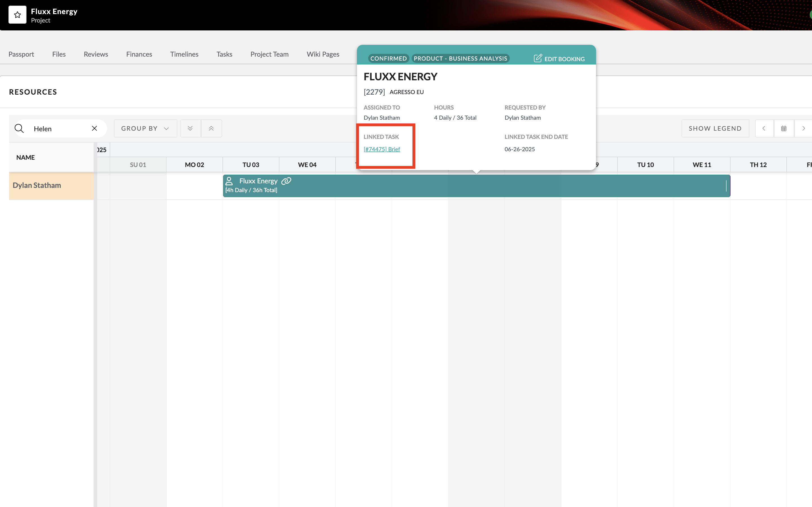Click the favorite star icon
Viewport: 812px width, 507px height.
pos(17,15)
